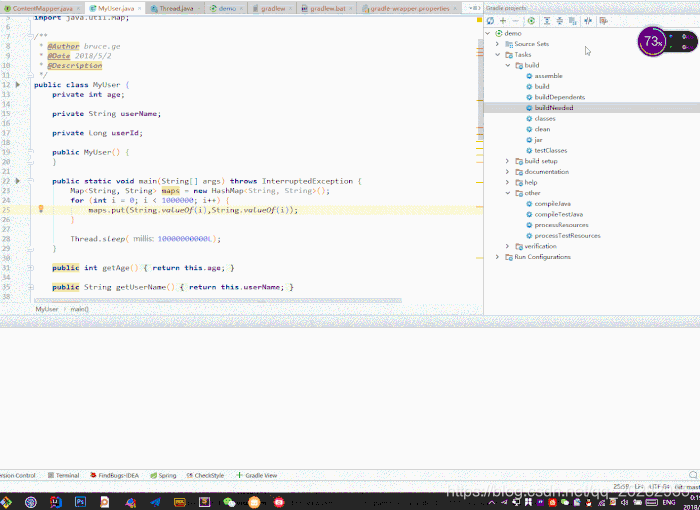
Task: Click MyUser in editor breadcrumb
Action: coord(47,309)
